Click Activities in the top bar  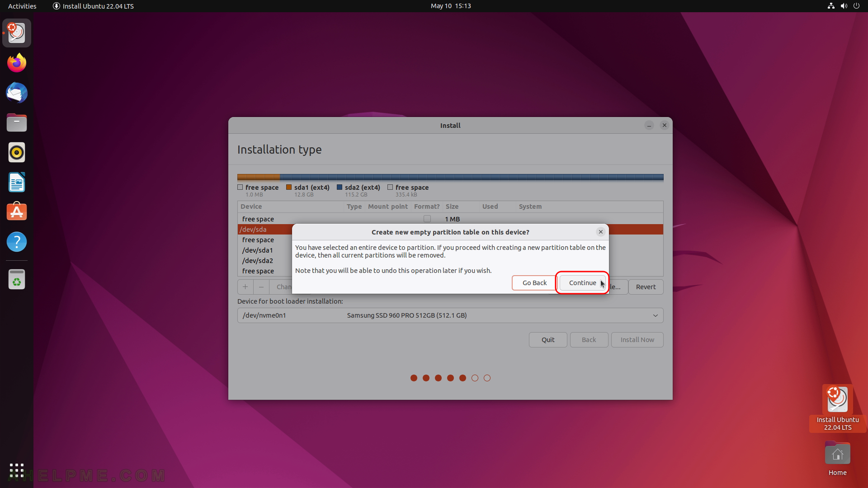coord(22,6)
